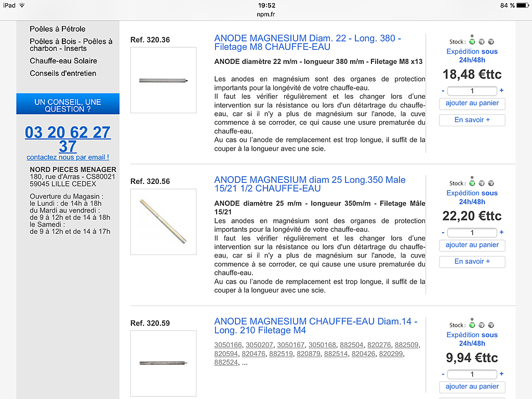Click En savoir + for Ref. 320.56
This screenshot has height=399, width=532.
pos(472,262)
